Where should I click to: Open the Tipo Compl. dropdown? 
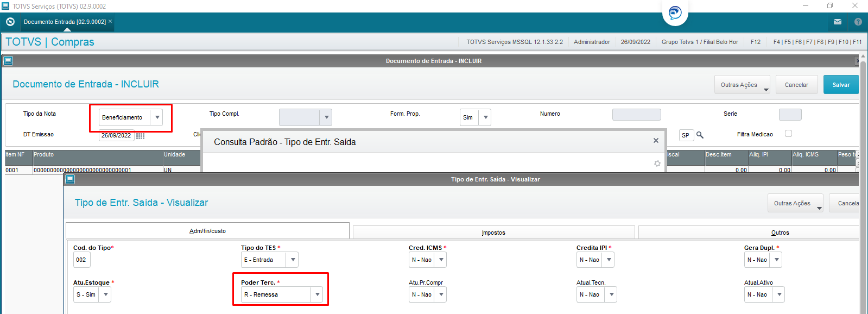[326, 117]
